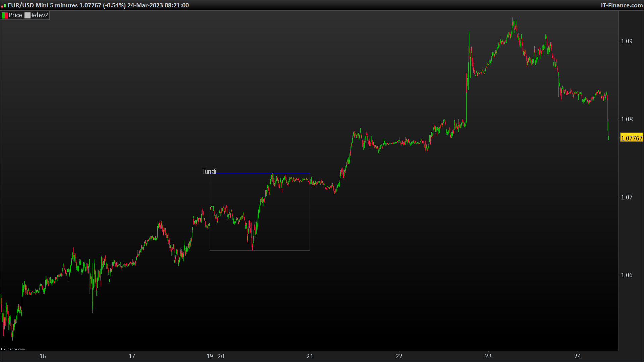Click the small IT-Finance.com watermark at bottom left
The width and height of the screenshot is (644, 362).
13,349
